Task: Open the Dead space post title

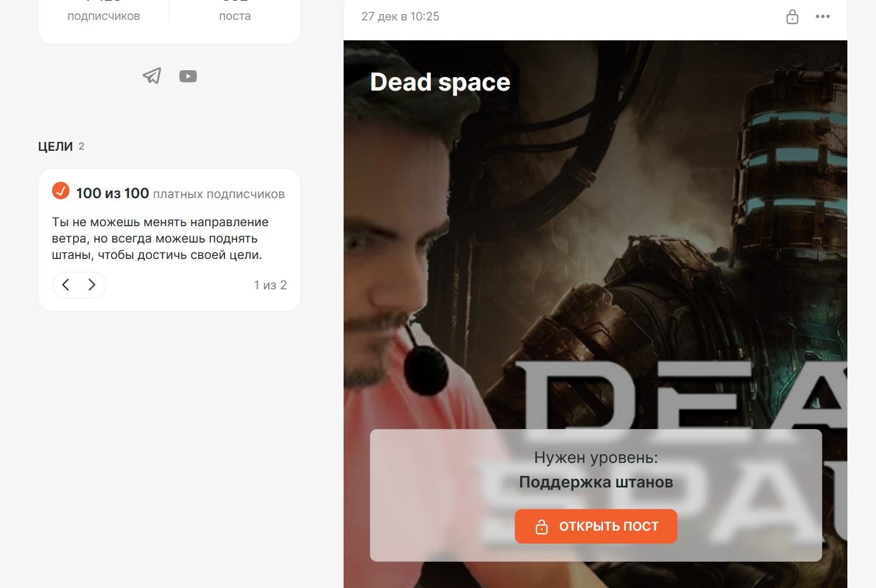Action: 440,82
